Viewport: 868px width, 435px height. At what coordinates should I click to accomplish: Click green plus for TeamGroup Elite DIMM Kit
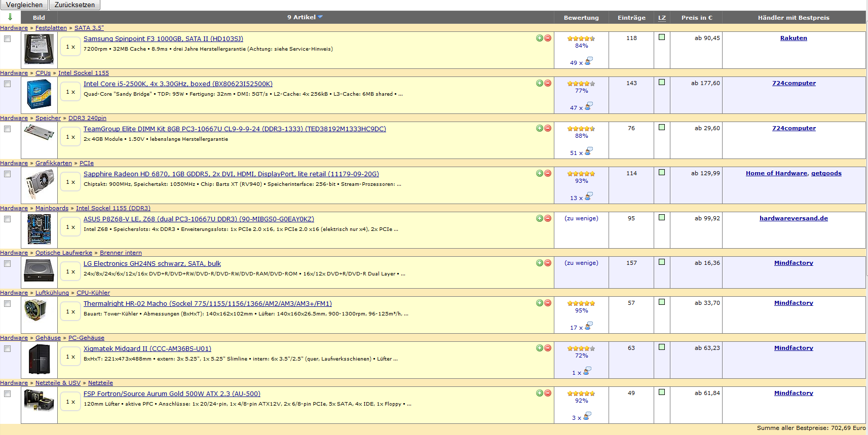(x=540, y=128)
